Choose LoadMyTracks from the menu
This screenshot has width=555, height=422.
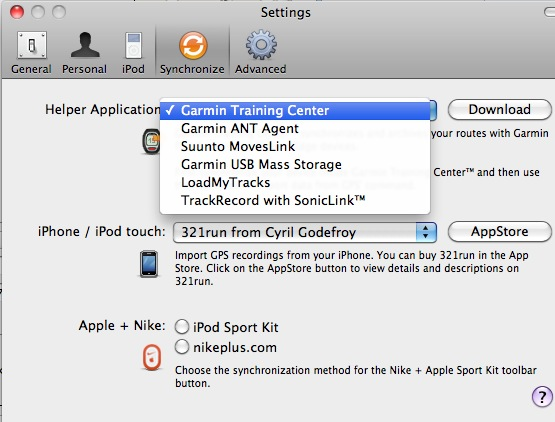coord(295,183)
